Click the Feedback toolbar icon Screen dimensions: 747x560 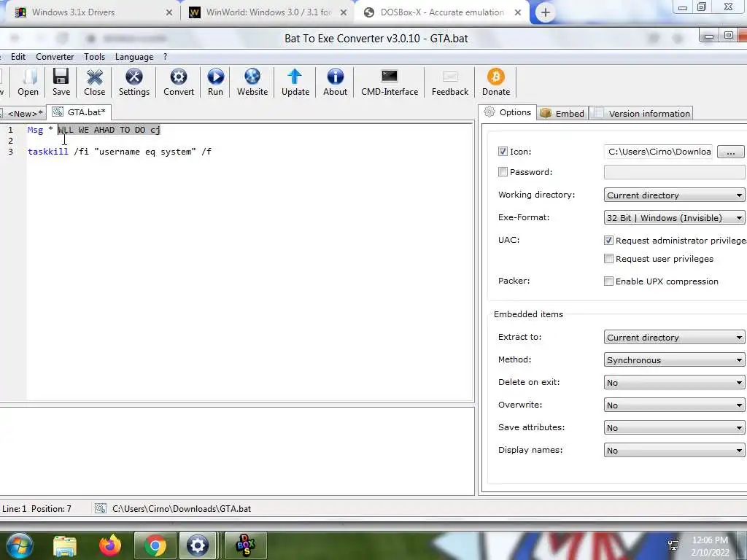[449, 82]
